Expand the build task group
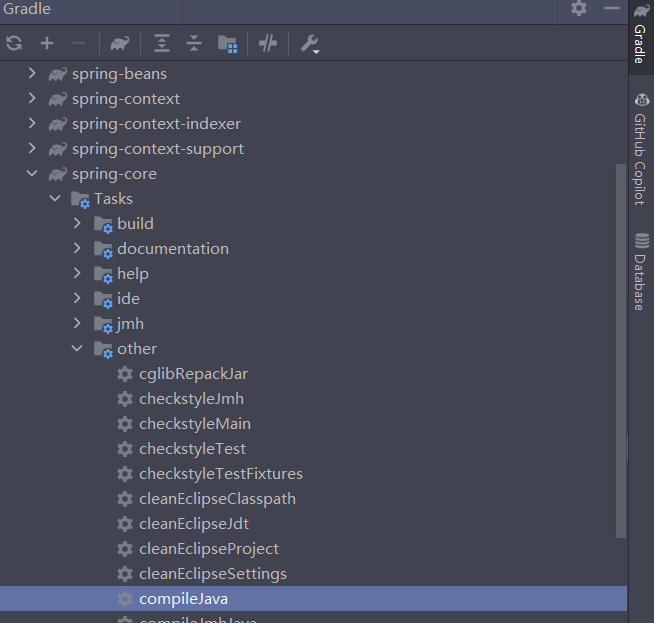 (x=77, y=224)
